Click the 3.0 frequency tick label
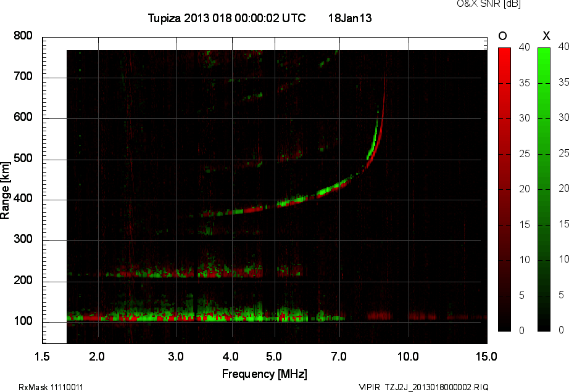 [x=176, y=356]
